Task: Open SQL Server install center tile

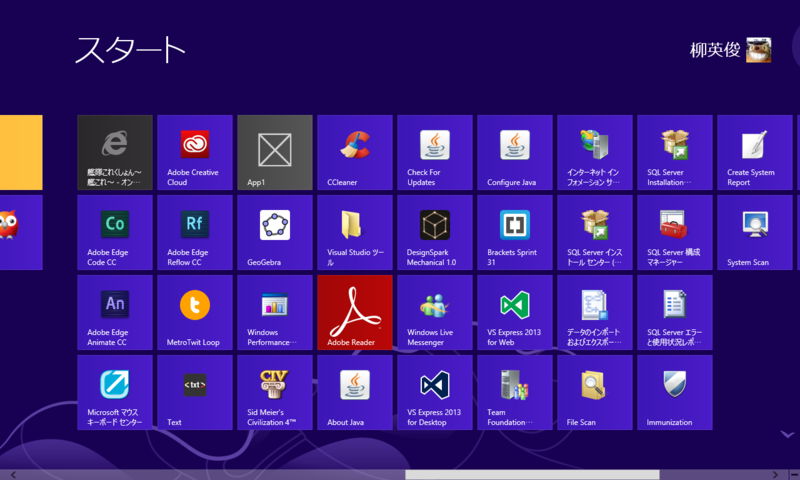Action: click(595, 233)
